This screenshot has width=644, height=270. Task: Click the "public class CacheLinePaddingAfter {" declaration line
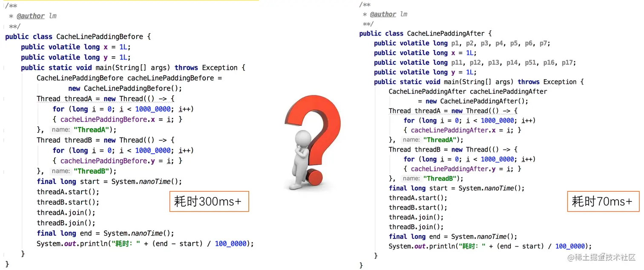pos(425,33)
